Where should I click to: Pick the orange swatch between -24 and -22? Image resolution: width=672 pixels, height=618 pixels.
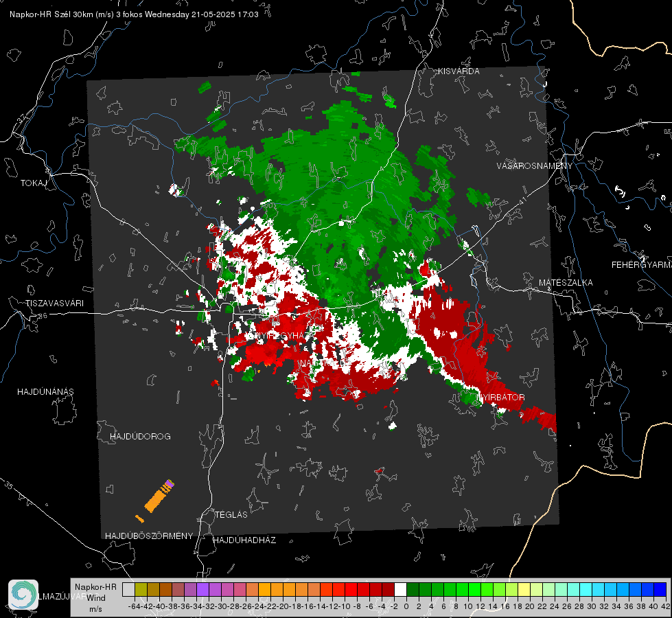pos(265,589)
